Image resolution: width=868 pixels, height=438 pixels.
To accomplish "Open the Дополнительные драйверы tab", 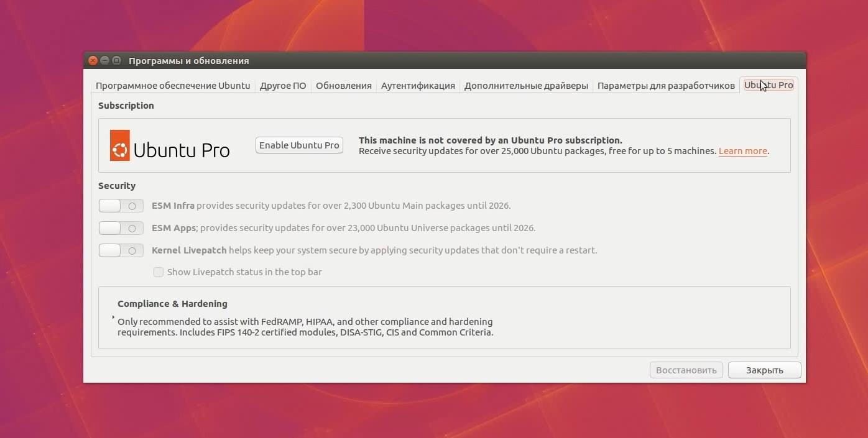I will click(526, 86).
